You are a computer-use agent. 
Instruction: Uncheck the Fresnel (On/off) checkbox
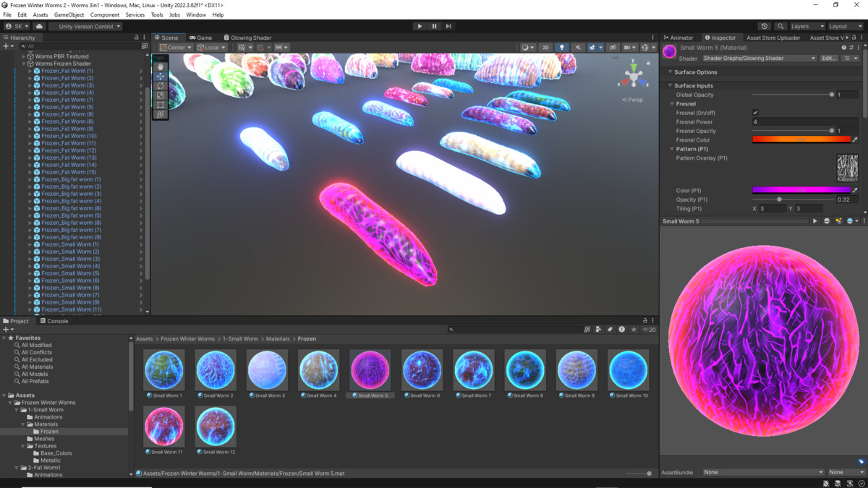755,113
